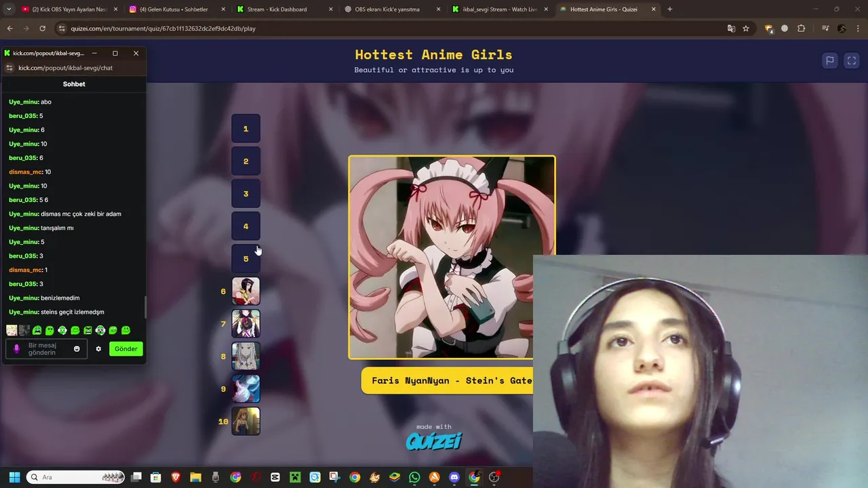Reload the current page
This screenshot has height=488, width=868.
(42, 28)
